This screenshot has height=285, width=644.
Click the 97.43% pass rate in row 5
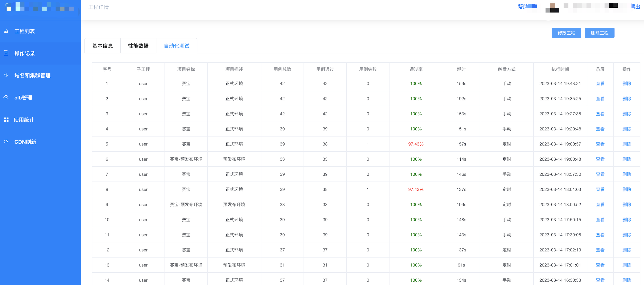pyautogui.click(x=416, y=144)
